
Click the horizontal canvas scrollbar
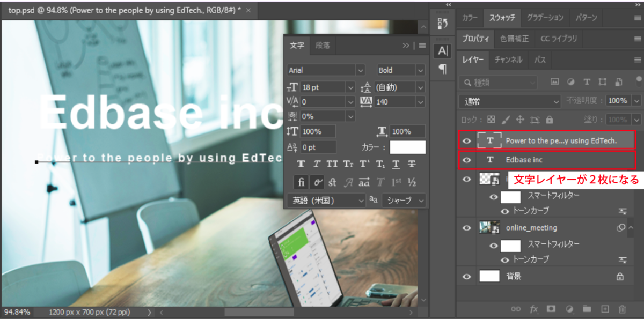[259, 311]
